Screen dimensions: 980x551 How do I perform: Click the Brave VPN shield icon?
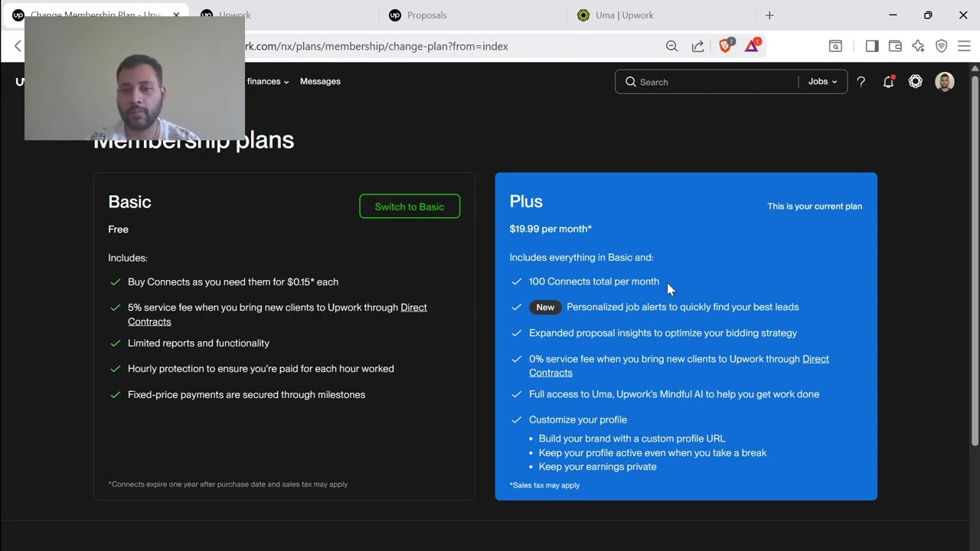942,46
